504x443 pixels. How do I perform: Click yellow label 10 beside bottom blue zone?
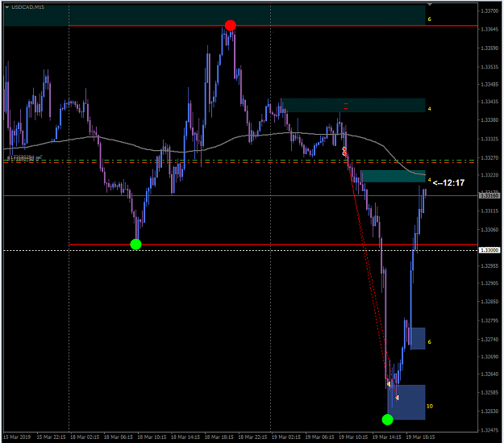coord(430,406)
